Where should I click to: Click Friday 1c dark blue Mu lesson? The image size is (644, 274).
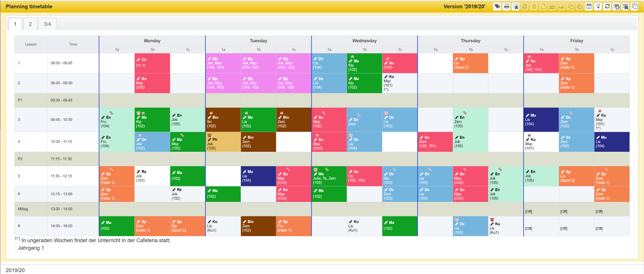[x=612, y=142]
